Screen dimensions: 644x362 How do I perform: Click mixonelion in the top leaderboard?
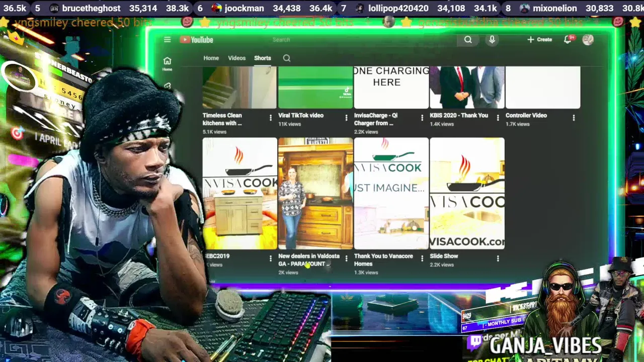point(555,9)
